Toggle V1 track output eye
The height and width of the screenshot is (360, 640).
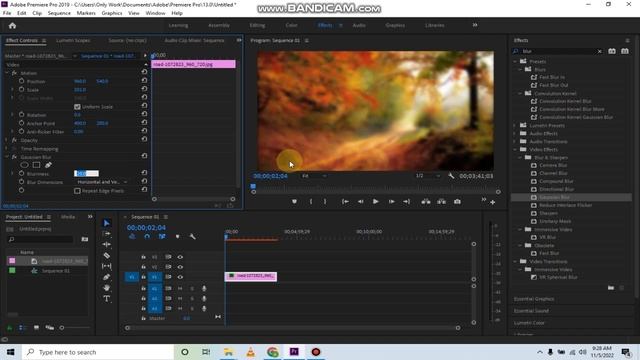(x=180, y=277)
